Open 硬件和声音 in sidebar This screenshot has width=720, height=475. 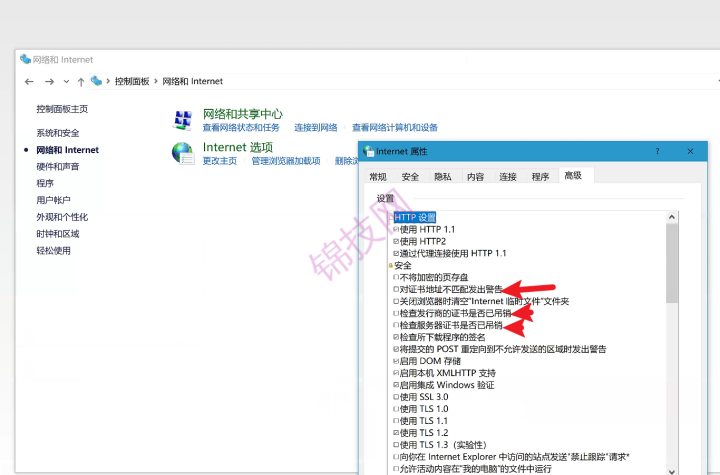[58, 166]
